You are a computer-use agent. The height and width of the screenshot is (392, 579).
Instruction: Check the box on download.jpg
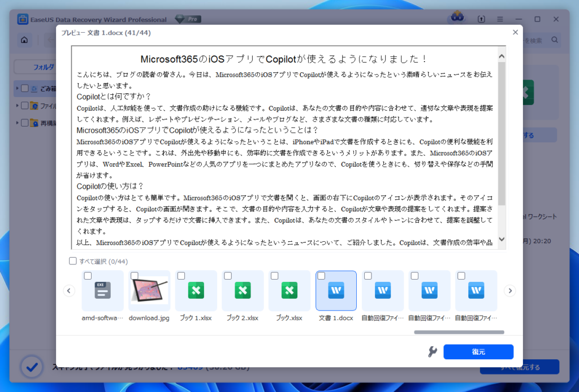(135, 276)
